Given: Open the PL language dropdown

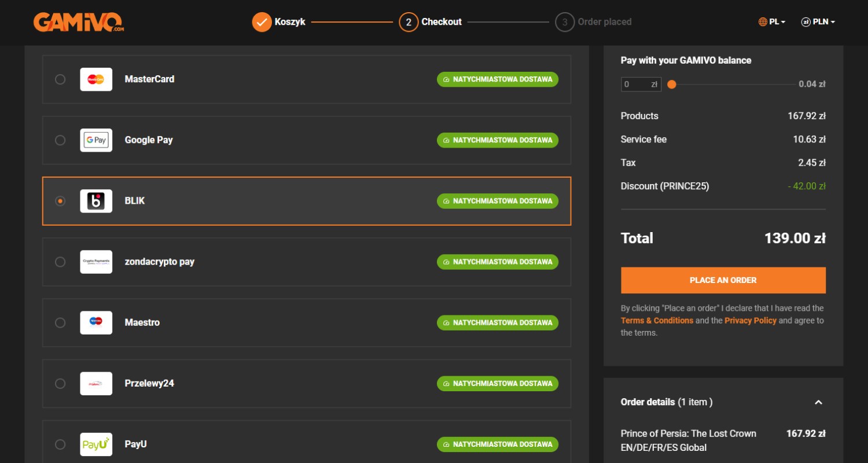Looking at the screenshot, I should coord(772,22).
